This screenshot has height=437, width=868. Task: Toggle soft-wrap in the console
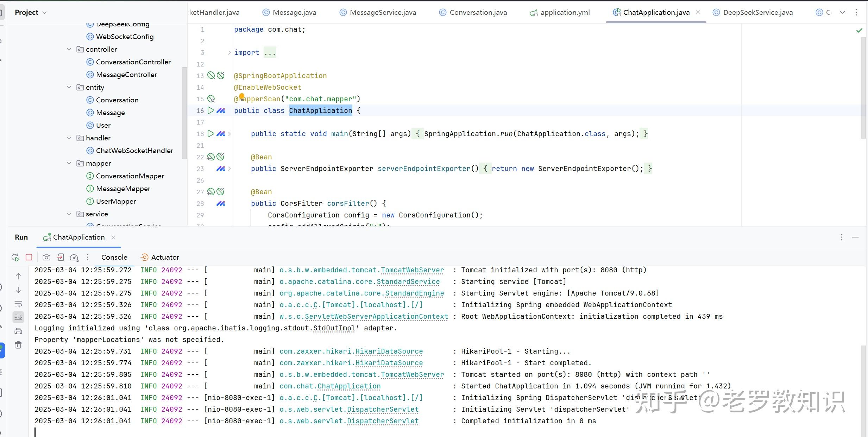[18, 304]
